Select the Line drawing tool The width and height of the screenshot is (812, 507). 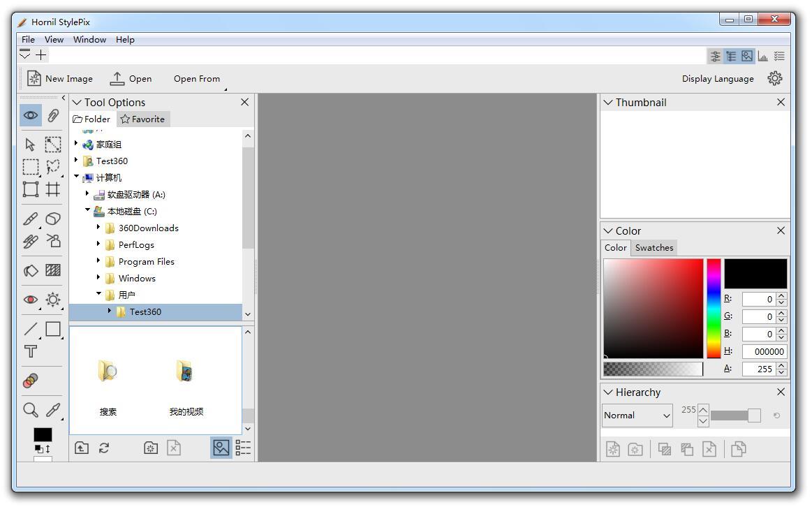click(31, 329)
